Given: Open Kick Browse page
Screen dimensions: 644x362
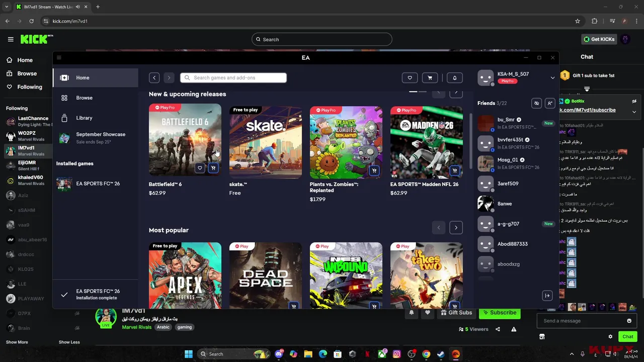Looking at the screenshot, I should [22, 73].
